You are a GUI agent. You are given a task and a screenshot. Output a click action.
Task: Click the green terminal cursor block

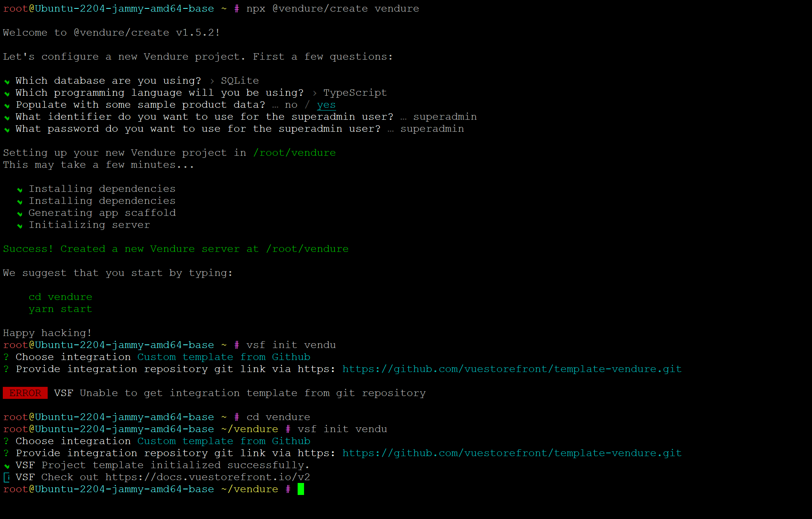(301, 489)
